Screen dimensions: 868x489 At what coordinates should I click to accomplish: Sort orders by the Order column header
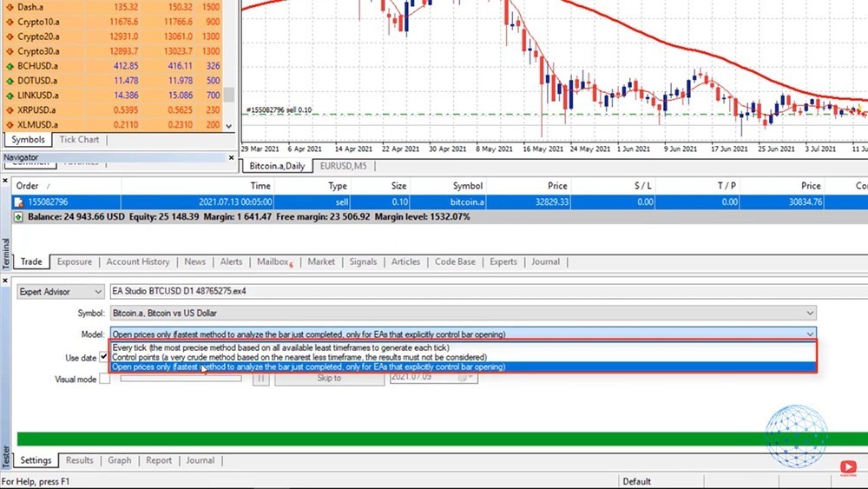pyautogui.click(x=67, y=186)
